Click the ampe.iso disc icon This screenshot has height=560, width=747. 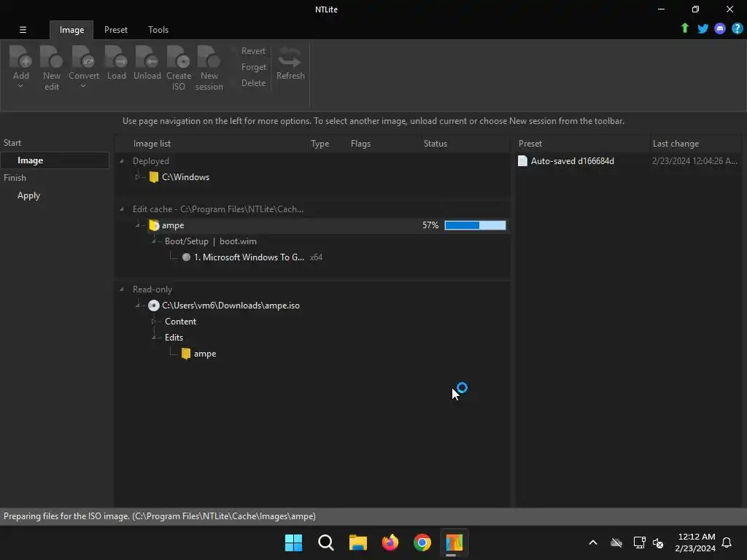[153, 306]
